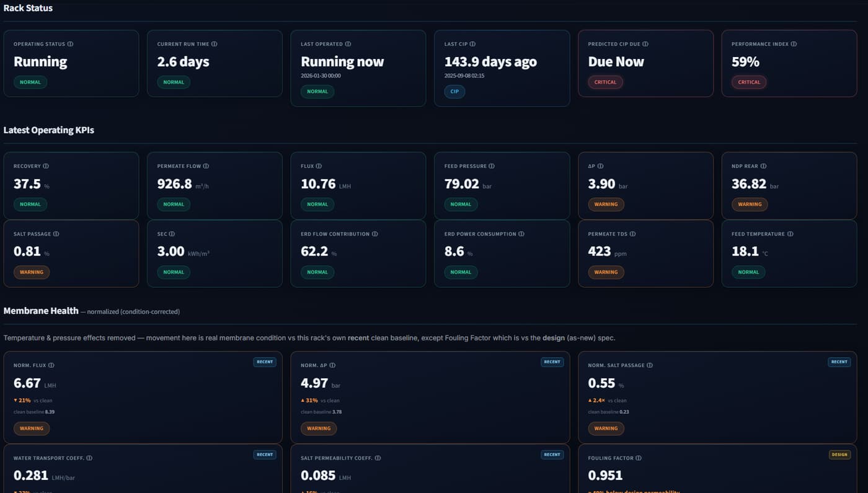Image resolution: width=868 pixels, height=493 pixels.
Task: Click Recent tag on Norm. Flux card
Action: [x=265, y=362]
